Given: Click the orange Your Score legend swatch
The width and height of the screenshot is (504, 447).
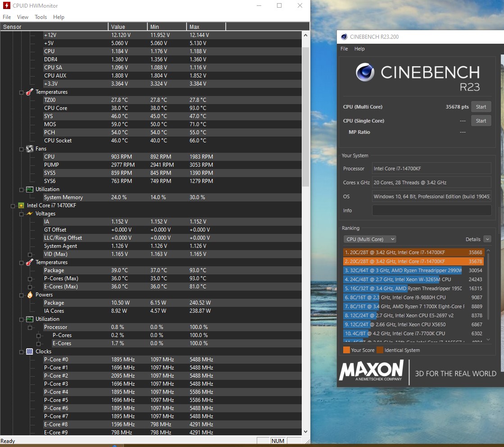Looking at the screenshot, I should click(x=346, y=350).
